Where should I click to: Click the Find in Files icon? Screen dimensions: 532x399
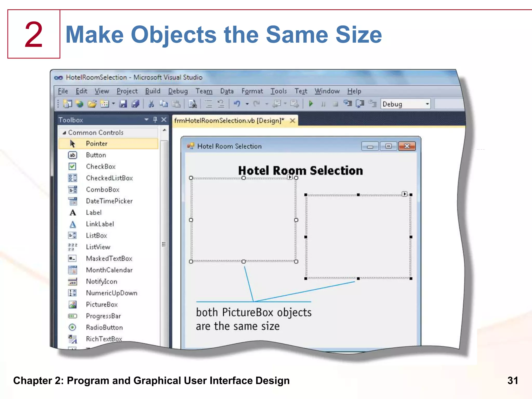193,104
